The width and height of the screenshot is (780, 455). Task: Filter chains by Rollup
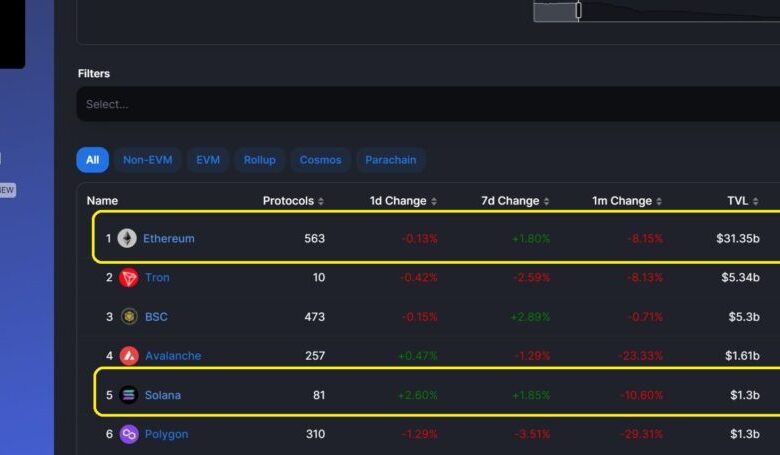pos(260,160)
